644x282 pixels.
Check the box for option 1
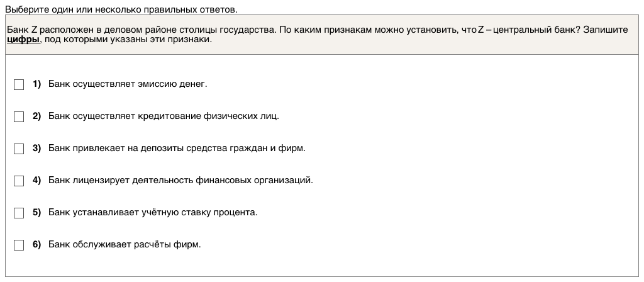point(19,84)
